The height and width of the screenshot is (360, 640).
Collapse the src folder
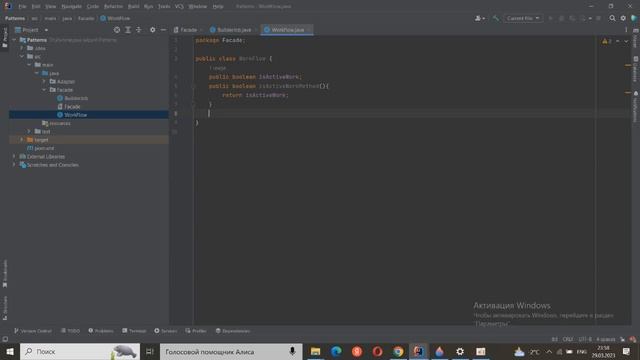tap(22, 56)
